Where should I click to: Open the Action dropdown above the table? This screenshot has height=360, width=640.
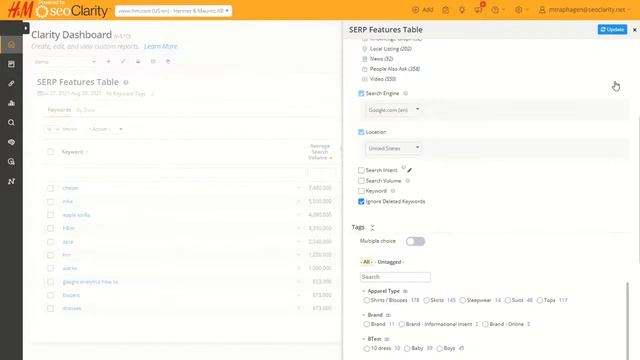(105, 129)
